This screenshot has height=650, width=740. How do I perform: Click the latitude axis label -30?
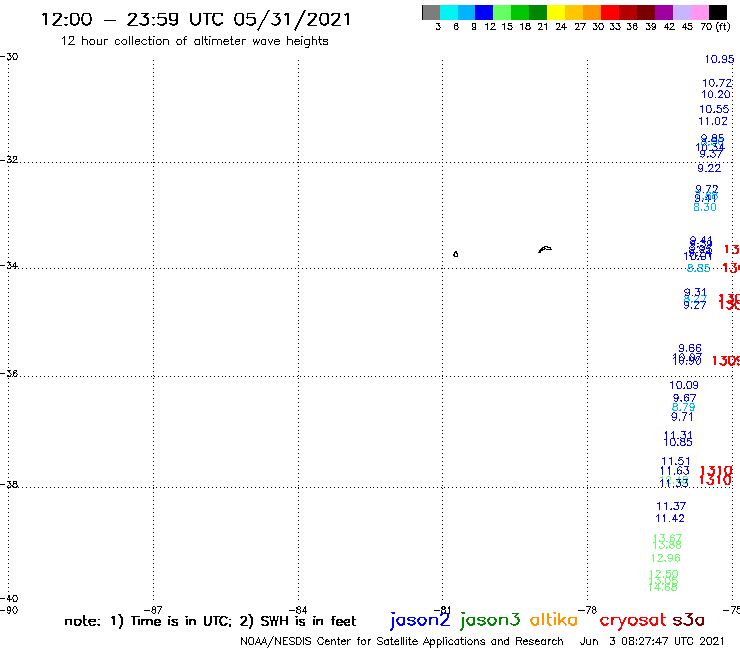9,57
